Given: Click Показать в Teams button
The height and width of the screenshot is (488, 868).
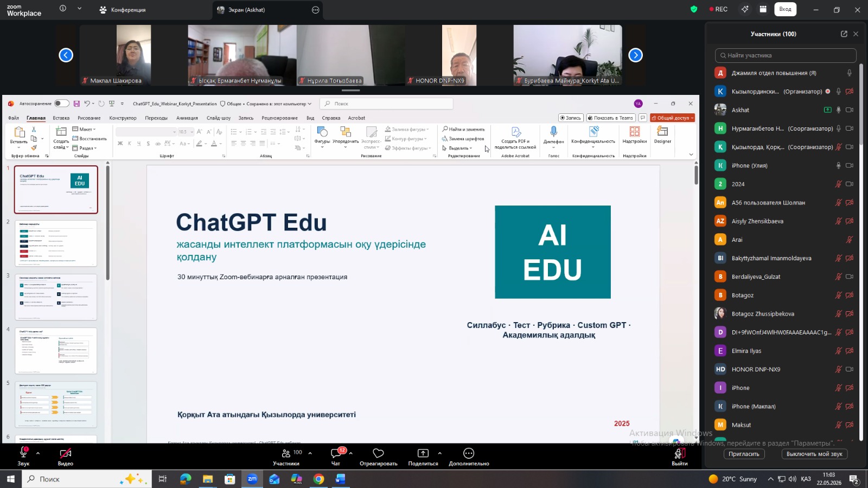Looking at the screenshot, I should (610, 118).
